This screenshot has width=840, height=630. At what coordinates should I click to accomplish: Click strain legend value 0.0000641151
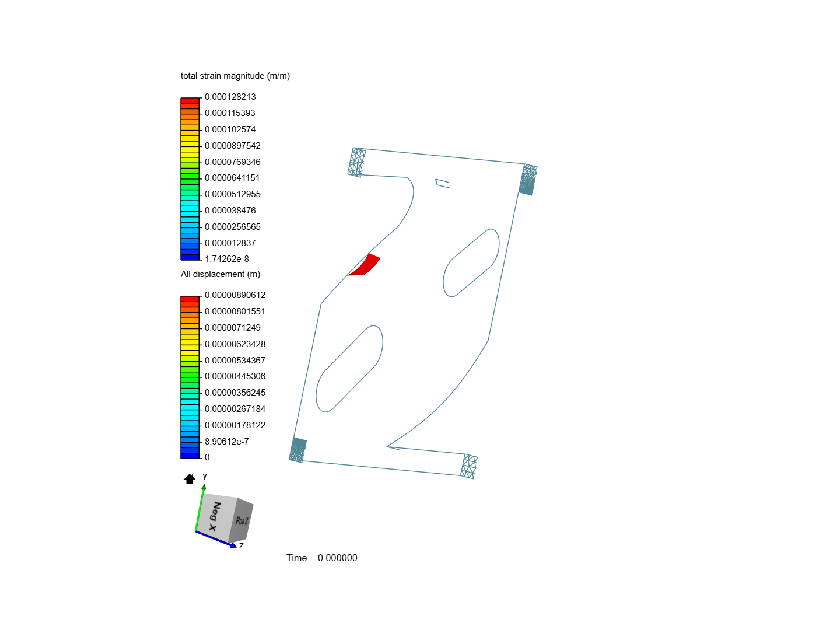232,178
